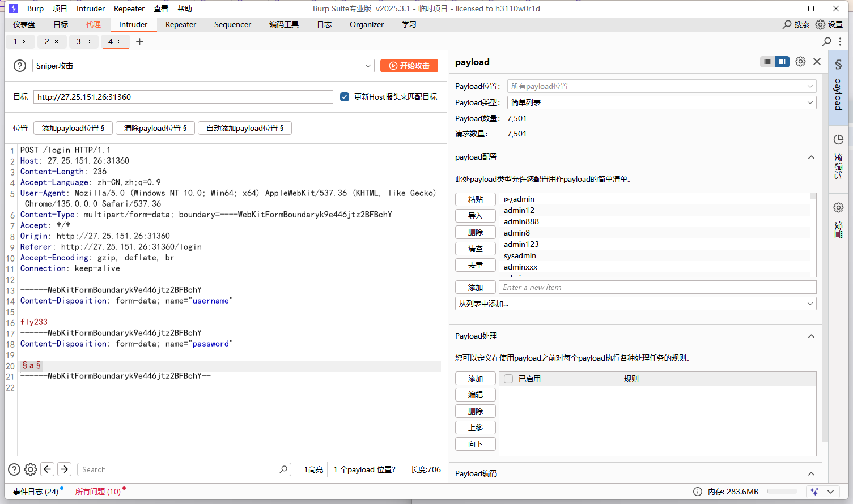Go to next search match with right arrow
This screenshot has width=853, height=504.
click(x=65, y=469)
